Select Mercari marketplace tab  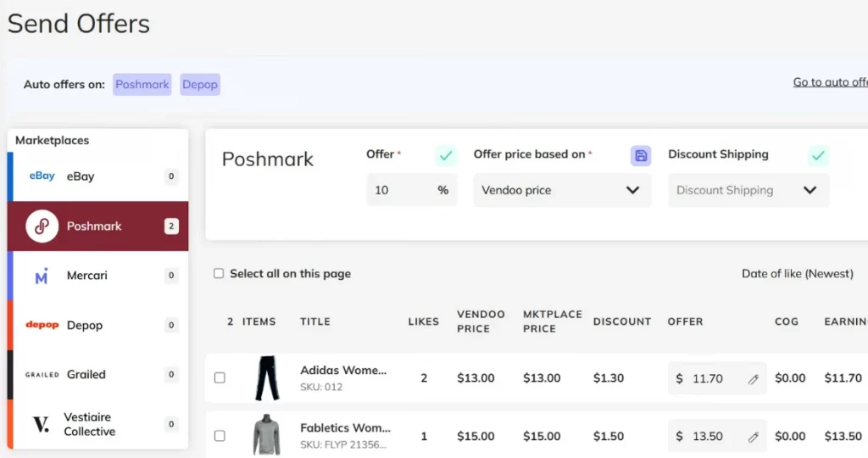[x=98, y=276]
